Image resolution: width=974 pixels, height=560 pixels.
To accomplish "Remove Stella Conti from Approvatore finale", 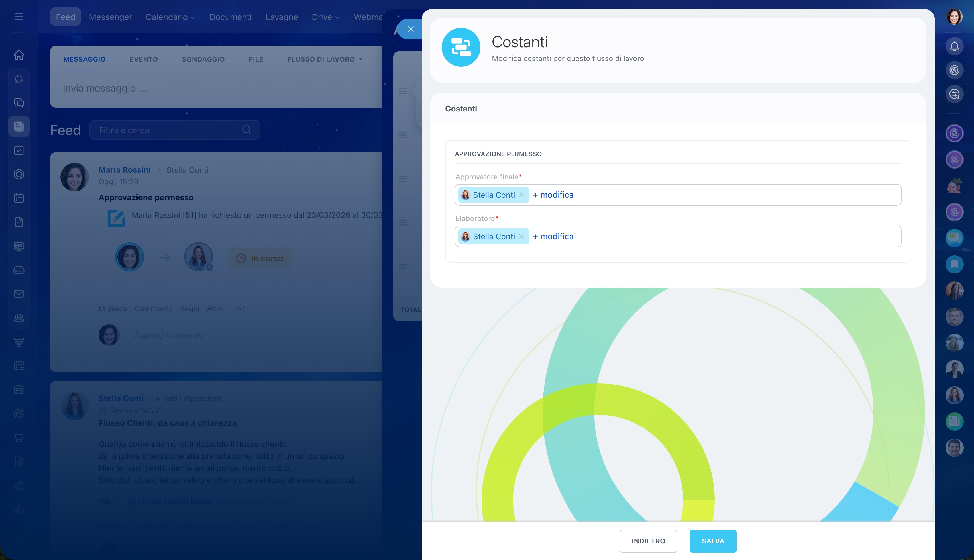I will [x=521, y=195].
